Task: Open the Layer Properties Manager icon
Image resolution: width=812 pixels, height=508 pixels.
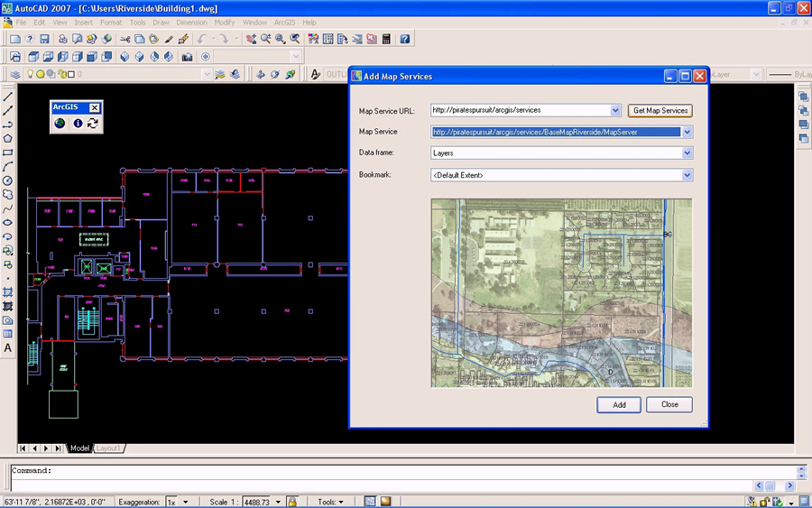Action: point(15,74)
